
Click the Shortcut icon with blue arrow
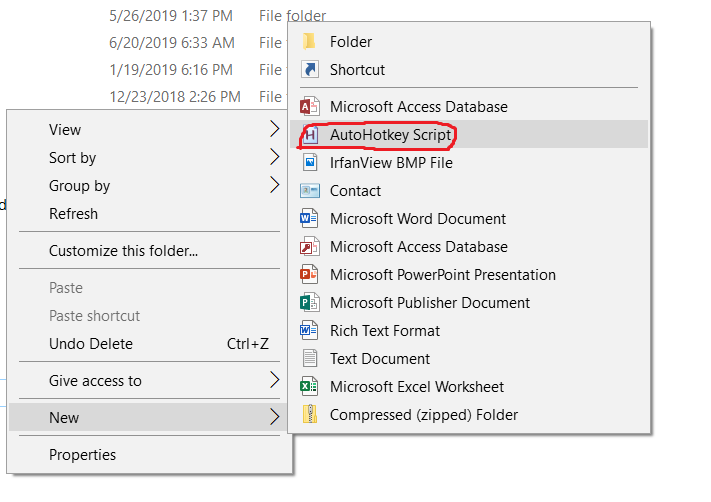[x=310, y=70]
